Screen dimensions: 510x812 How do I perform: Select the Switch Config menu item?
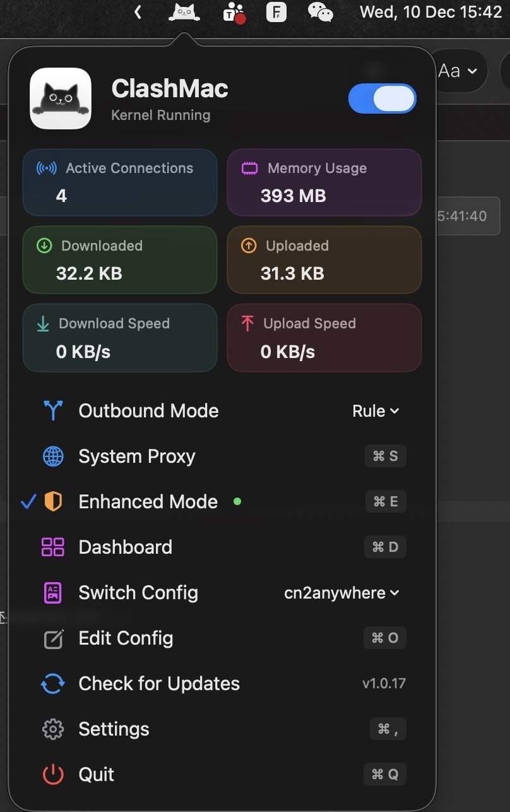click(x=138, y=593)
